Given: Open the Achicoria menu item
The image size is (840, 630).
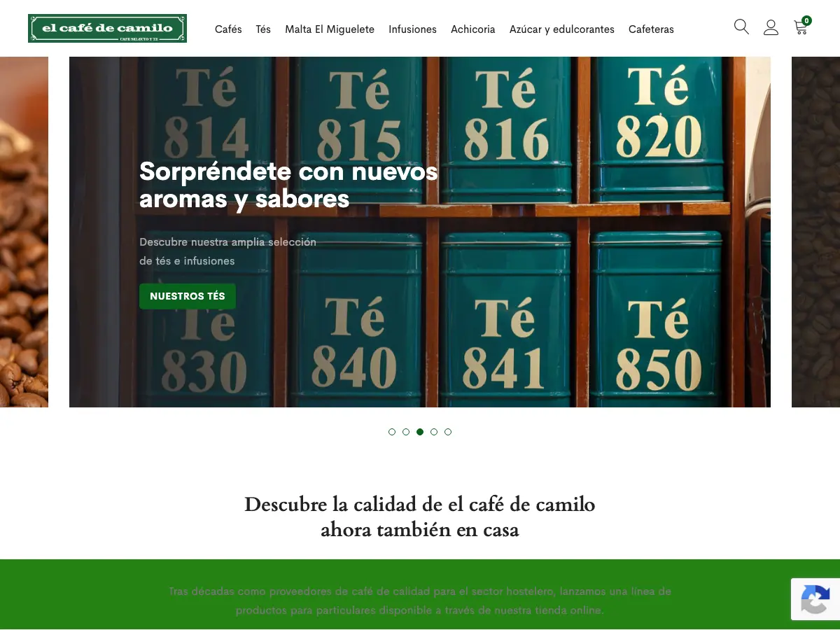Looking at the screenshot, I should 473,29.
